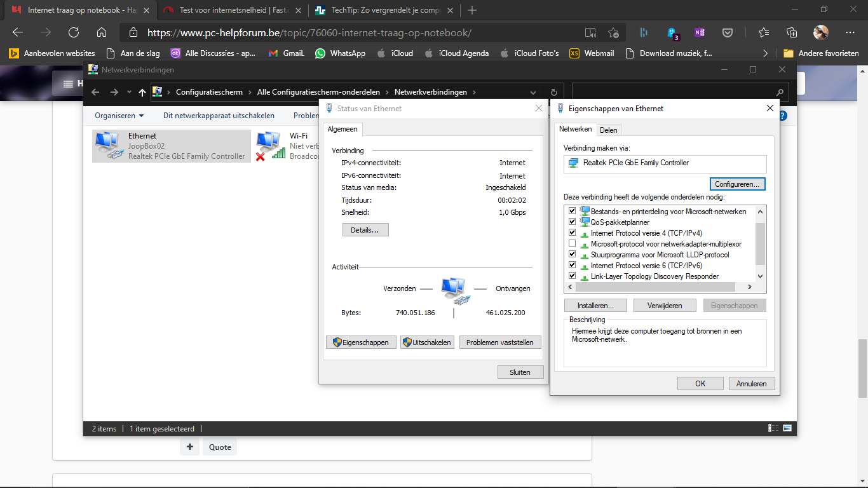Toggle Internet Protocol versie 6 checkbox
Screen dimensions: 868x488
(573, 266)
